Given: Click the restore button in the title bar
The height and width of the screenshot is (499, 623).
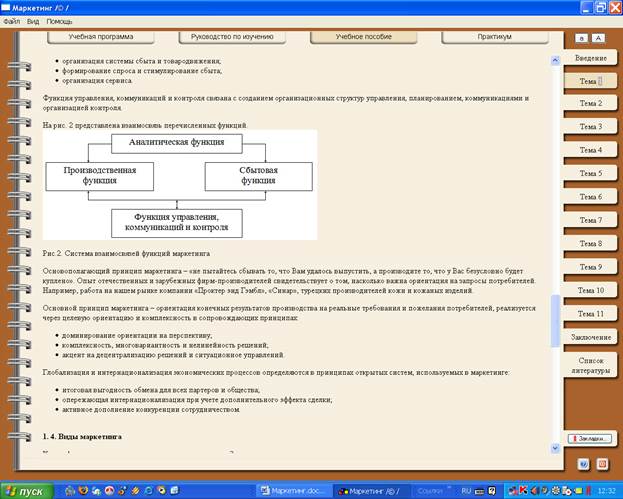Looking at the screenshot, I should click(x=601, y=8).
